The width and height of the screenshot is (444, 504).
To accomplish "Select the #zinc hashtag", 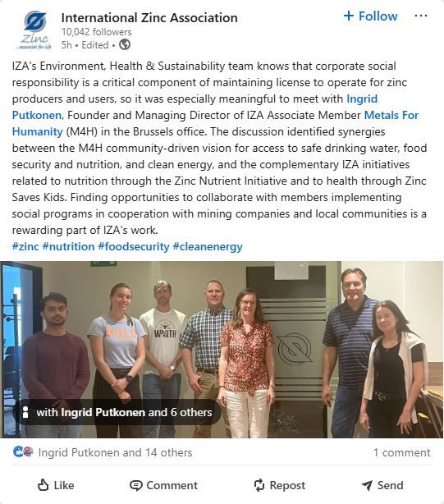I will click(x=25, y=246).
